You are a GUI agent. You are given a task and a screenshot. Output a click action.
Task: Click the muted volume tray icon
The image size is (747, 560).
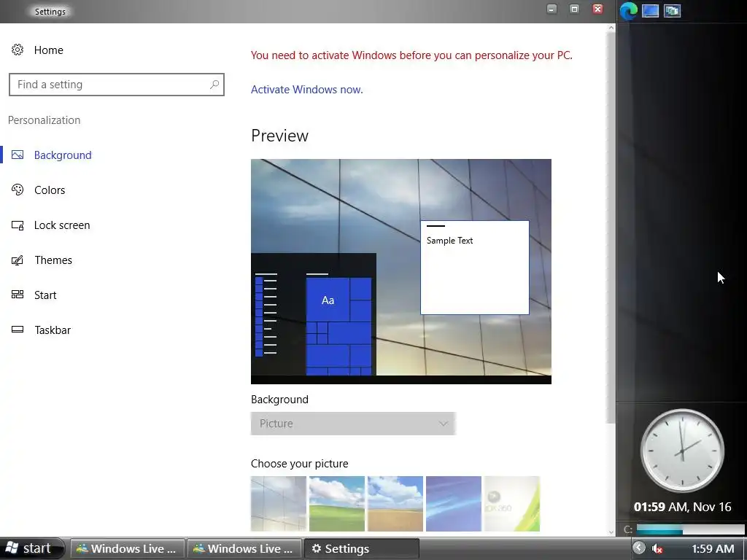point(657,548)
